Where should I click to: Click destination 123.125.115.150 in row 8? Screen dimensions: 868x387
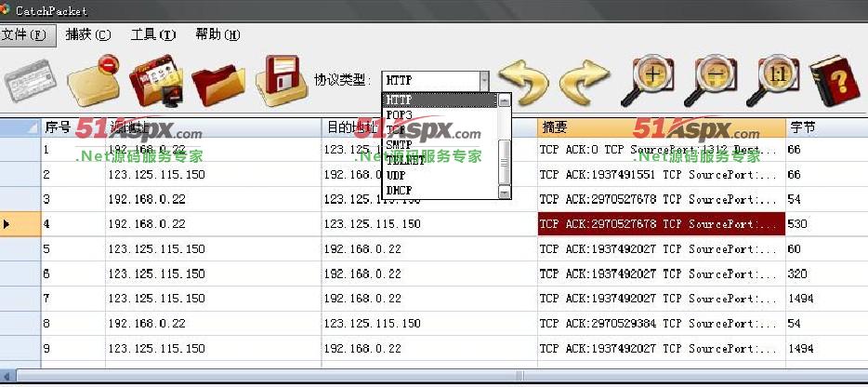tap(429, 323)
